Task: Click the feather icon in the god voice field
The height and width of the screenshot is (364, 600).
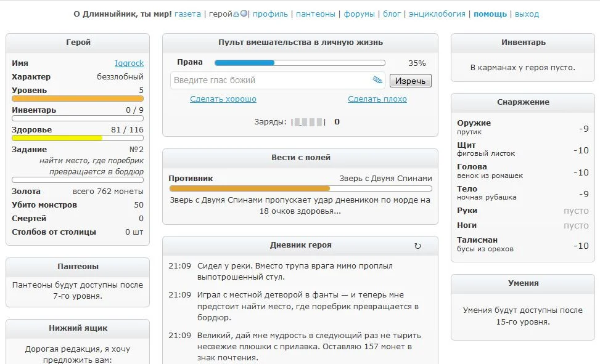Action: 377,80
